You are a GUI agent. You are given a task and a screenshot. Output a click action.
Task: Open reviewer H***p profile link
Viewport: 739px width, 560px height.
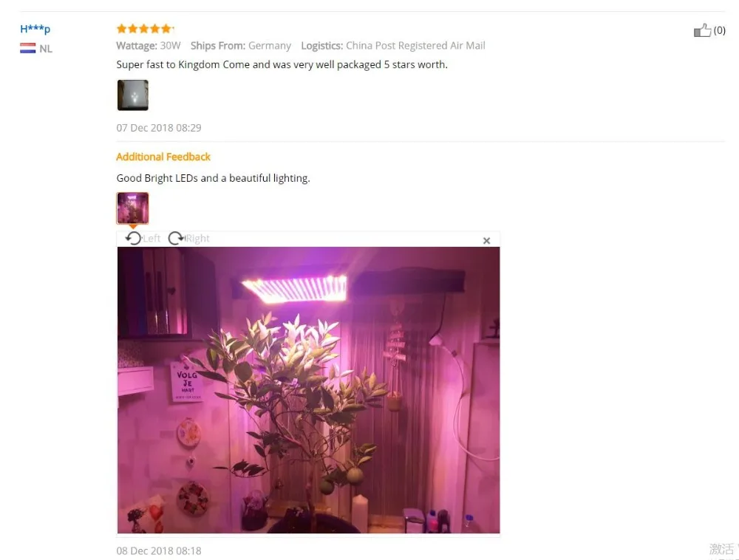(x=35, y=30)
